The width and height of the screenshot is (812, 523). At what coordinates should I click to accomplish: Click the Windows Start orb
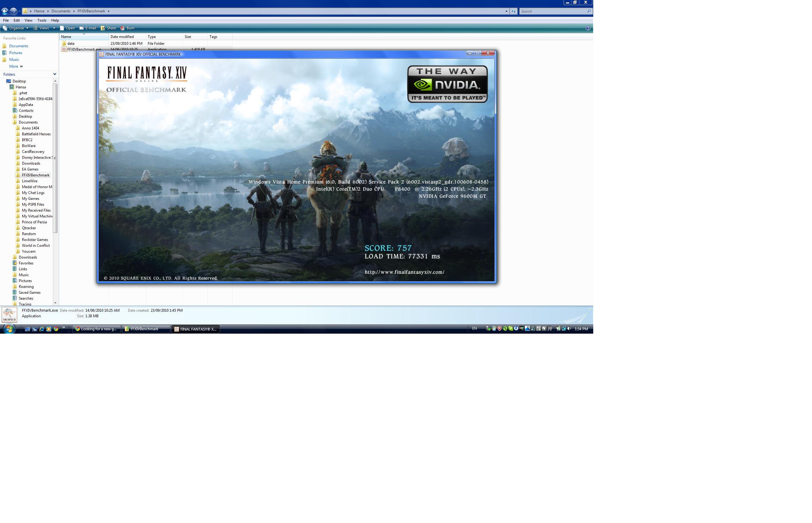[9, 329]
